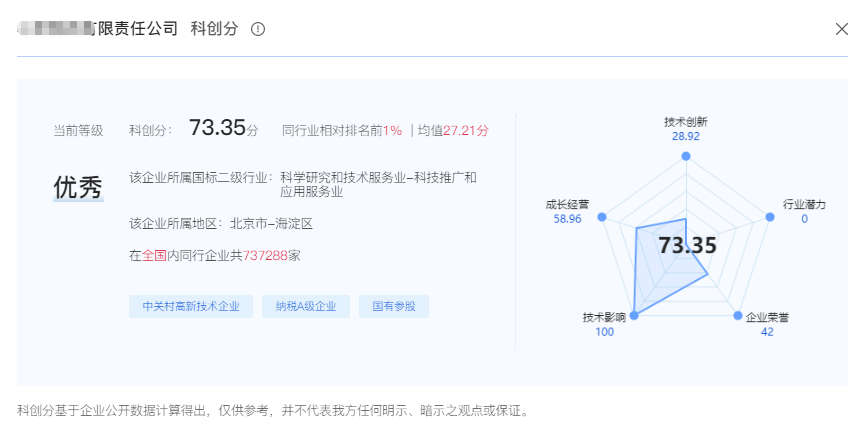The height and width of the screenshot is (432, 866).
Task: Click the info icon beside 科创分 title
Action: [258, 29]
